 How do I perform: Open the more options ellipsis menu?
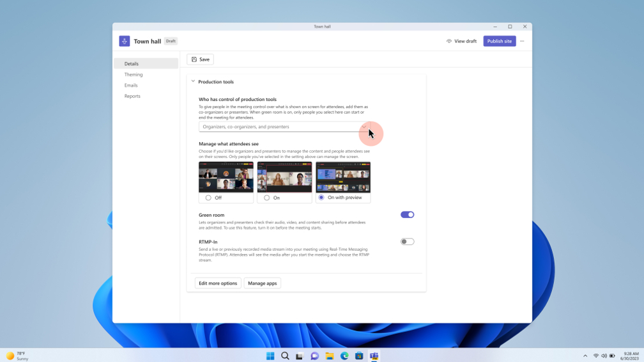coord(522,41)
